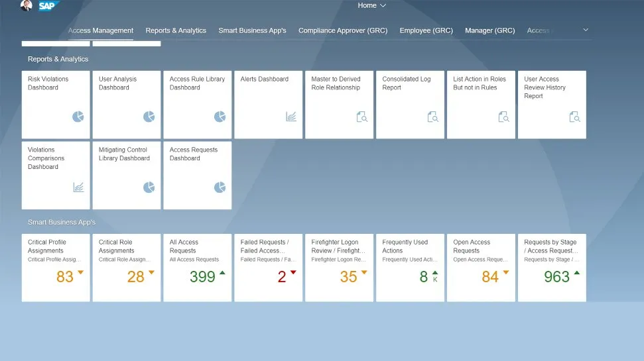Select the Compliance Approver (GRC) tab
Screen dimensions: 644x361
click(x=343, y=30)
